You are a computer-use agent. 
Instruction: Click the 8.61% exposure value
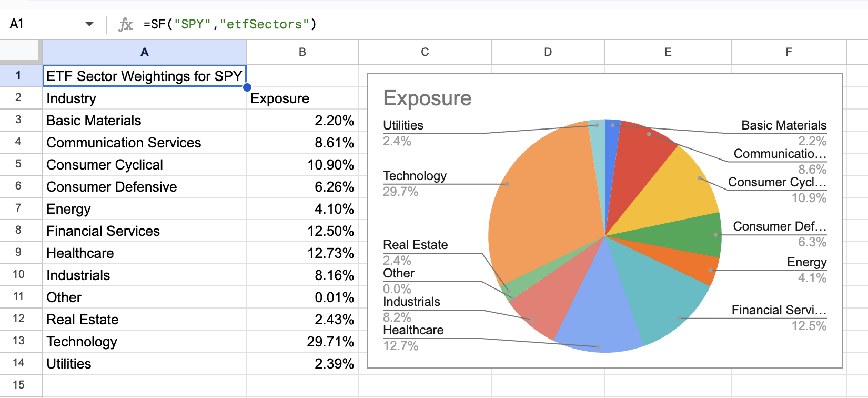[302, 143]
